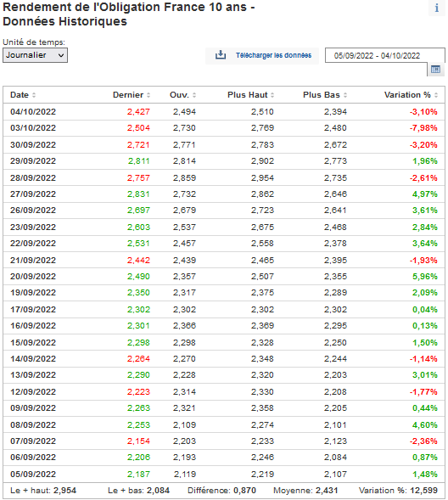Select the 04/10/2022 row date
Viewport: 448px width, 500px height.
[33, 112]
